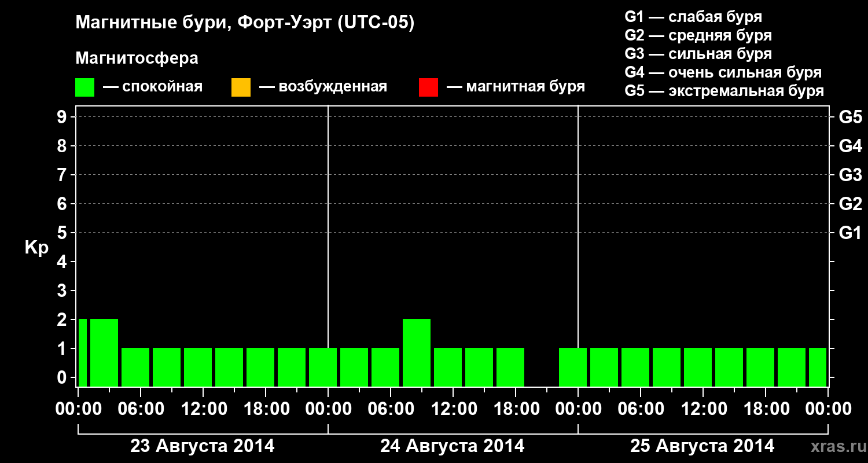The image size is (868, 463).
Task: Click the '00:00' label between 24 and 25 August
Action: [578, 409]
